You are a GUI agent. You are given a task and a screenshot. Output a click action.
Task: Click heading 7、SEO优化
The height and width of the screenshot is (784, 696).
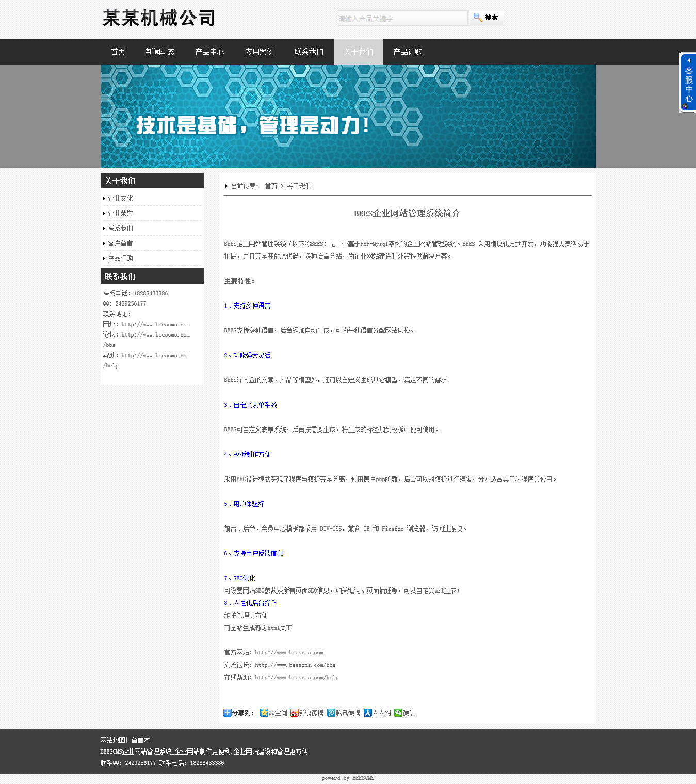pos(240,578)
